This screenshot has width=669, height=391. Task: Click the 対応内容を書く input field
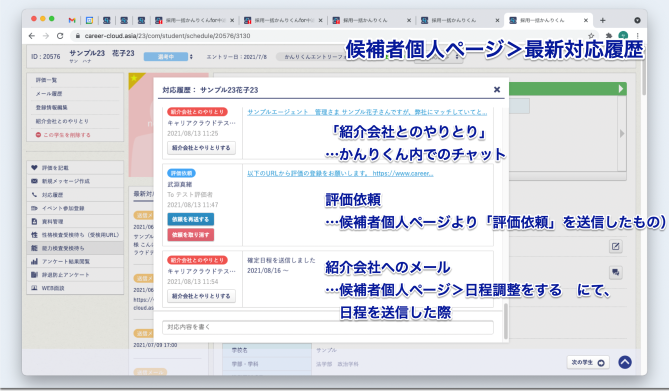tap(328, 327)
